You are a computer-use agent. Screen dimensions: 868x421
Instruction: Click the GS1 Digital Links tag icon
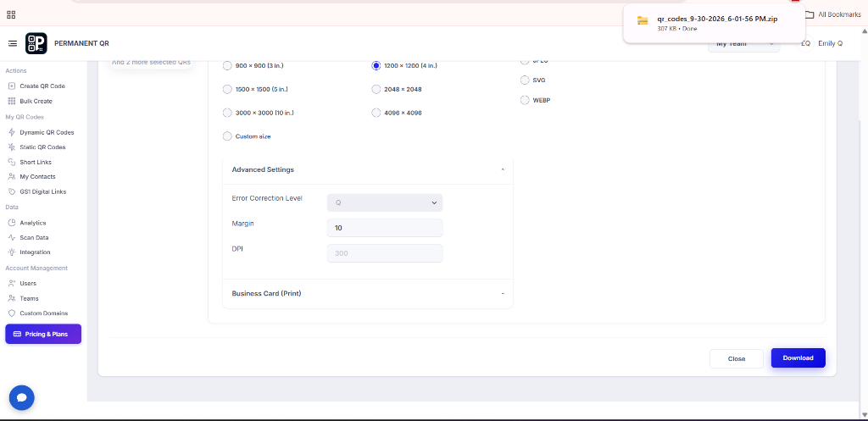click(x=12, y=191)
